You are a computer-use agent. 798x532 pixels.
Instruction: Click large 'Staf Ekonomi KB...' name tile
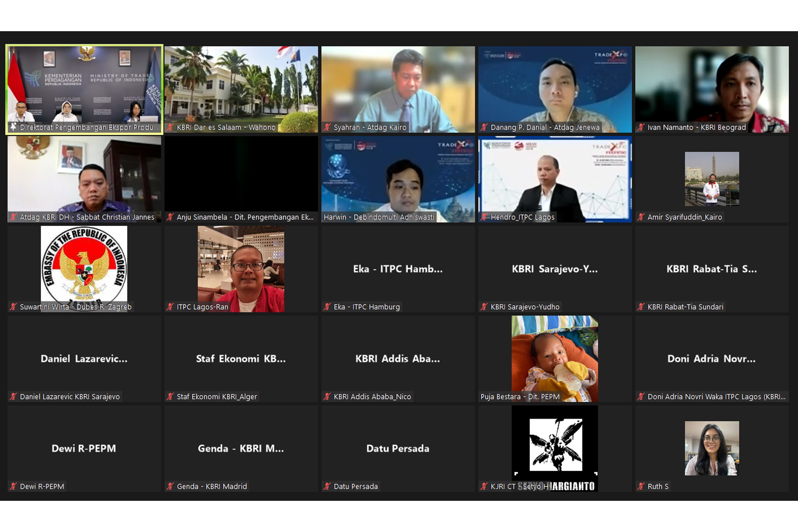pyautogui.click(x=241, y=359)
